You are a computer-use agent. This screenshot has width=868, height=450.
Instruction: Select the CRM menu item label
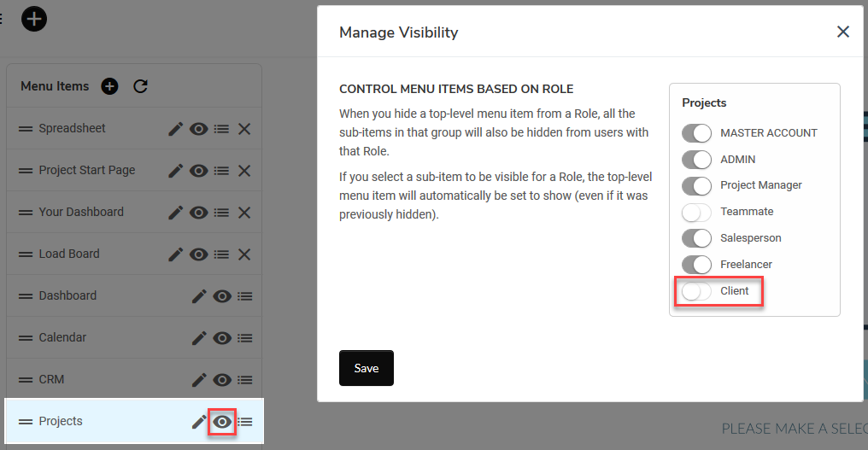pyautogui.click(x=51, y=379)
